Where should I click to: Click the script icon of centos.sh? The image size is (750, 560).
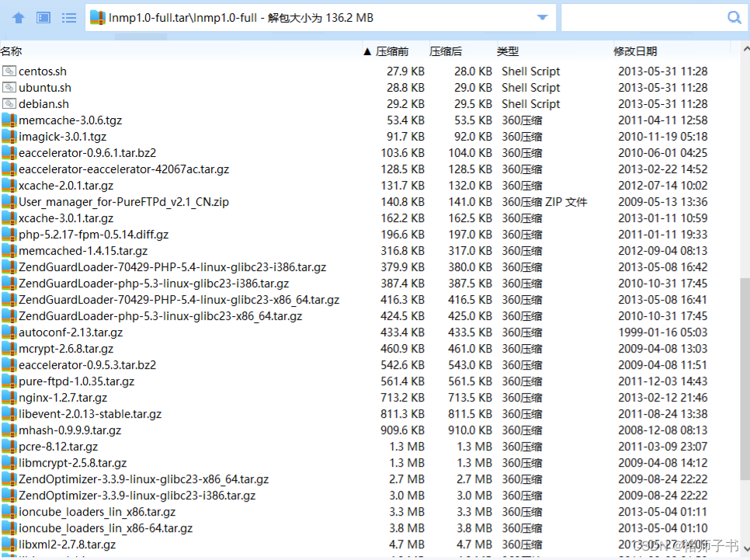pos(9,71)
